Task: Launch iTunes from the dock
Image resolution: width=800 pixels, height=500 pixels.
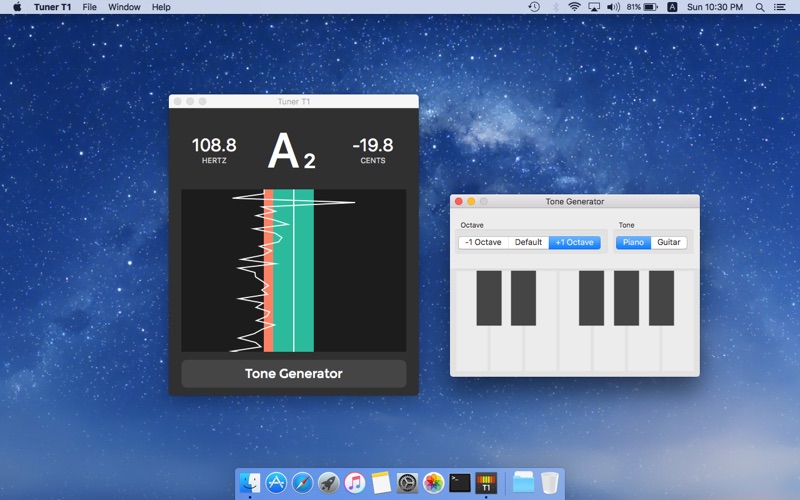Action: 355,482
